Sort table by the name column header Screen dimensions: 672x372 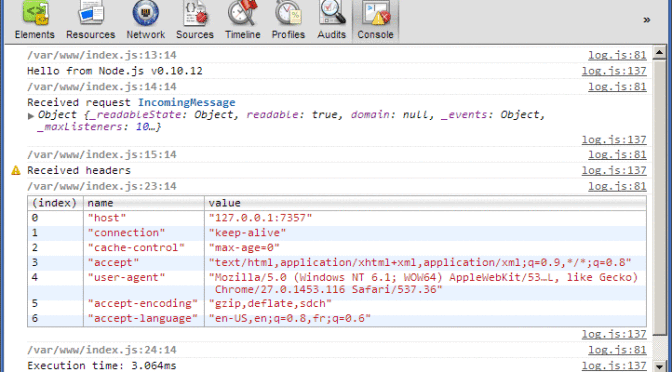point(144,203)
